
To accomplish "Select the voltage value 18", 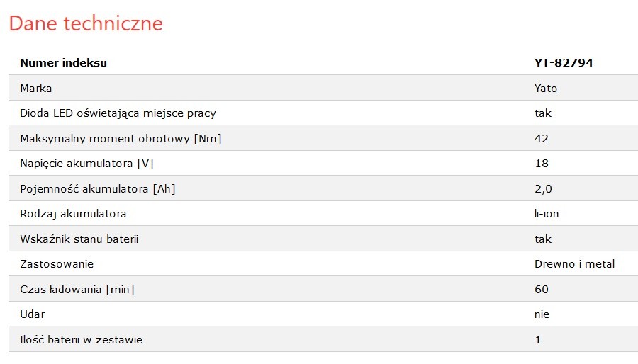I will point(541,164).
